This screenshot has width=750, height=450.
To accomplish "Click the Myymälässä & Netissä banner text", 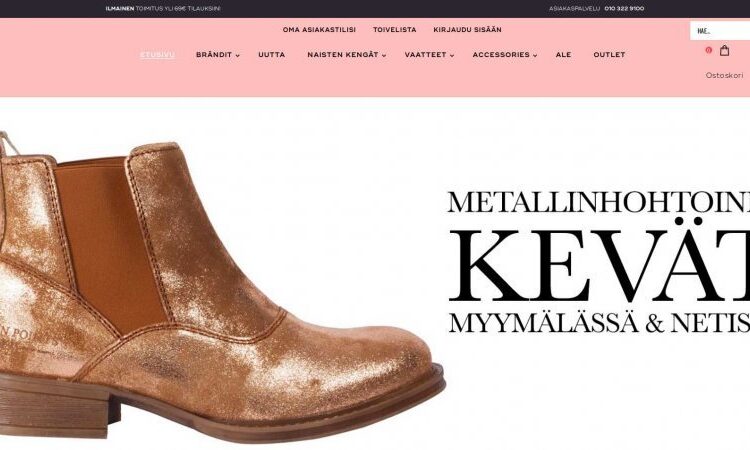I will (599, 323).
